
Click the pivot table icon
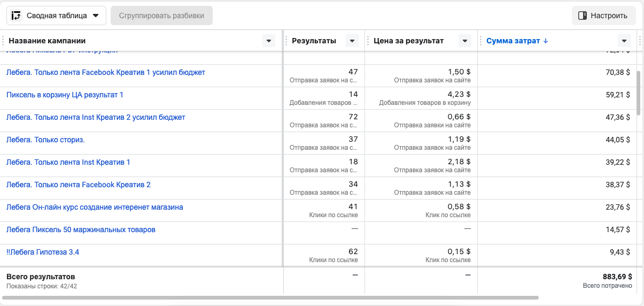[16, 16]
